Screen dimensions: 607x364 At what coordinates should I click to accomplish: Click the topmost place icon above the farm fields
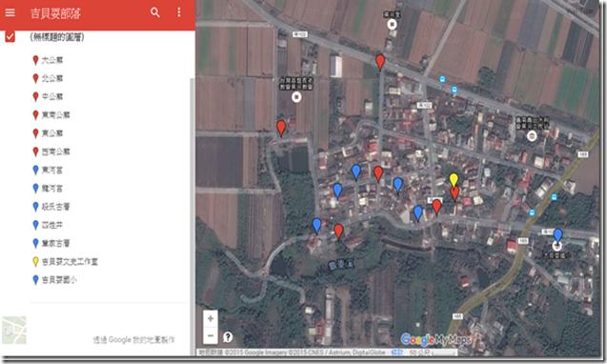click(393, 25)
